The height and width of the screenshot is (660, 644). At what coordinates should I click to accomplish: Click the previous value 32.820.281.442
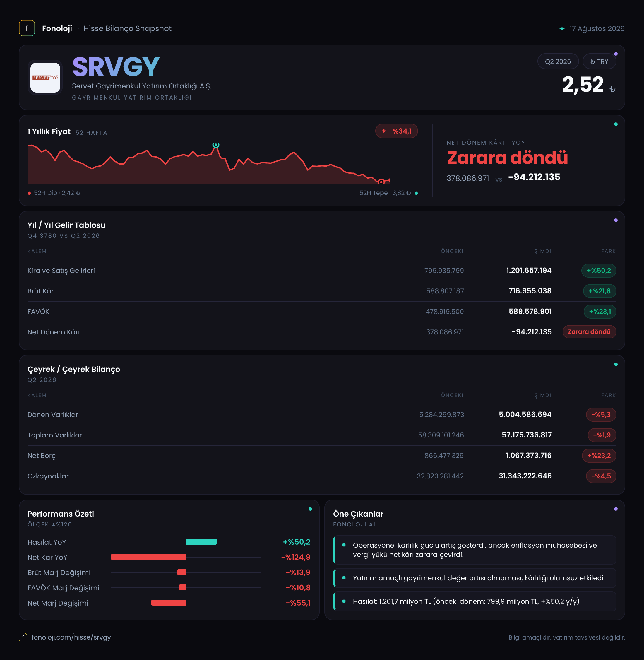(440, 476)
